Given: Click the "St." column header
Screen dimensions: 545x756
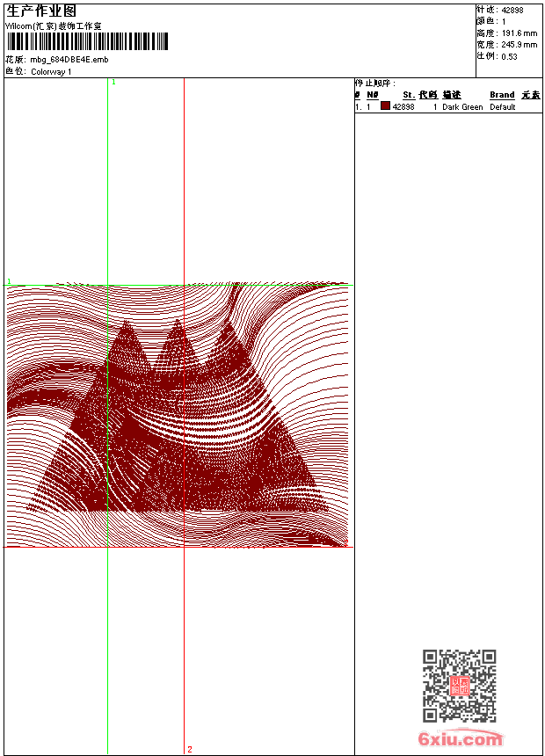Looking at the screenshot, I should tap(409, 95).
